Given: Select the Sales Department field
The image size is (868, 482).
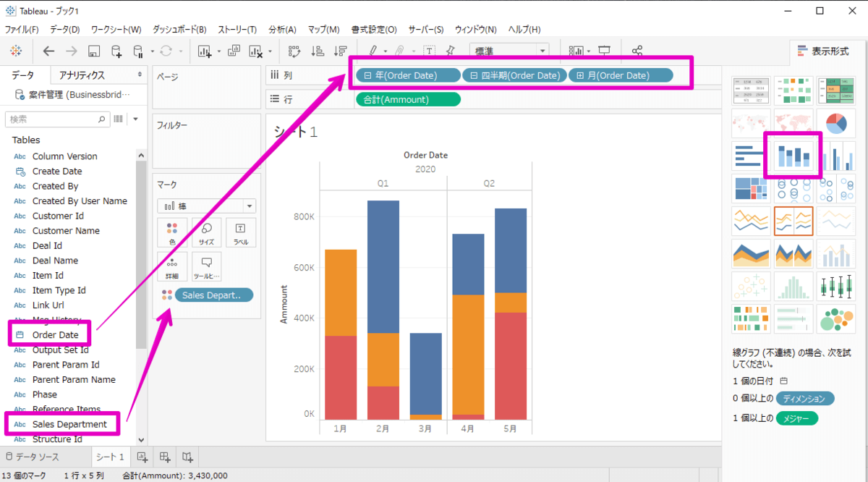Looking at the screenshot, I should pyautogui.click(x=69, y=424).
